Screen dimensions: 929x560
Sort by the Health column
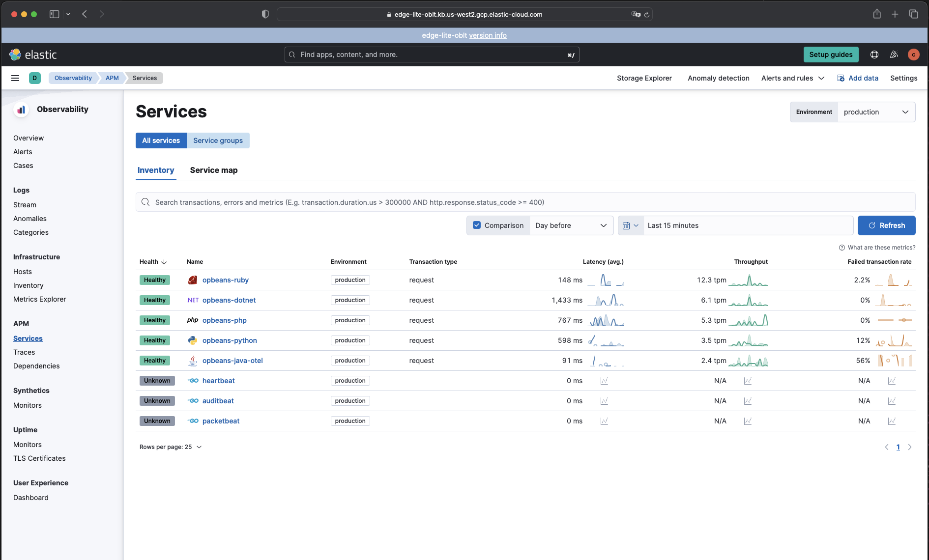click(153, 262)
